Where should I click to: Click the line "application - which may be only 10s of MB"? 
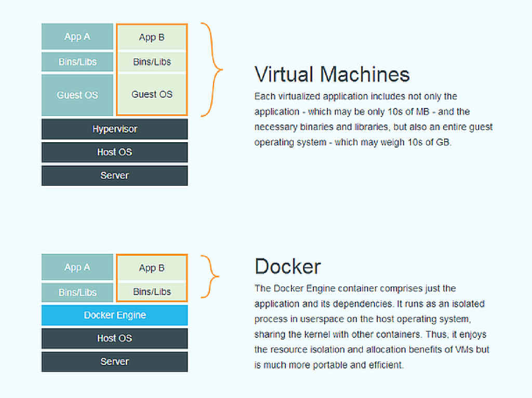(362, 112)
